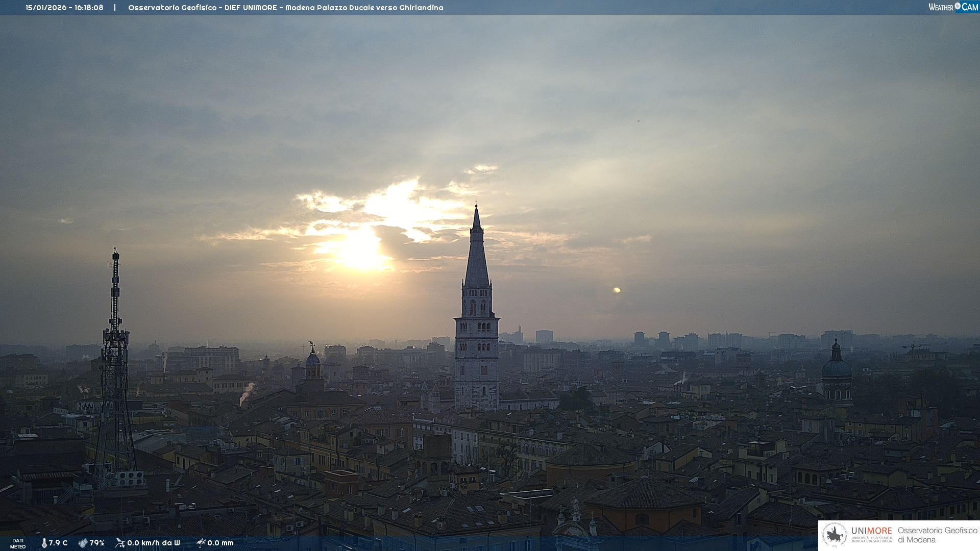Screen dimensions: 980x551
Task: Click the rain umbrella icon
Action: (x=201, y=543)
